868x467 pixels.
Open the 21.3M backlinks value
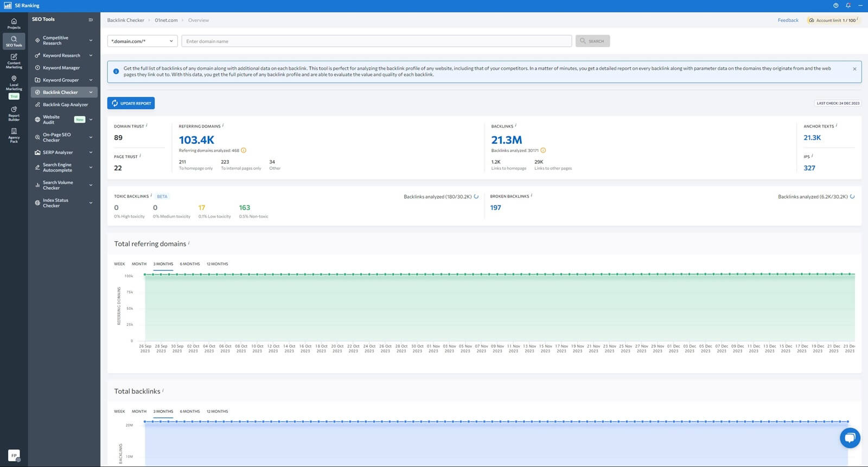pos(507,140)
